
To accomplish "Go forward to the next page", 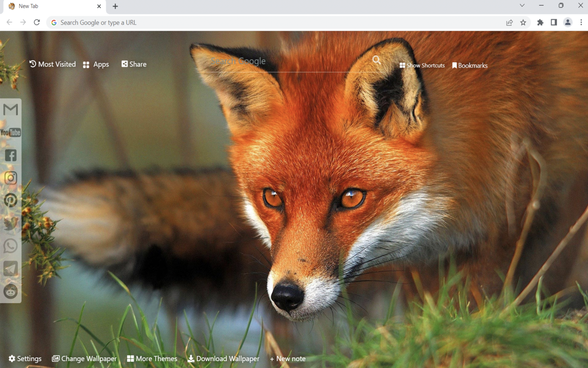I will point(23,23).
